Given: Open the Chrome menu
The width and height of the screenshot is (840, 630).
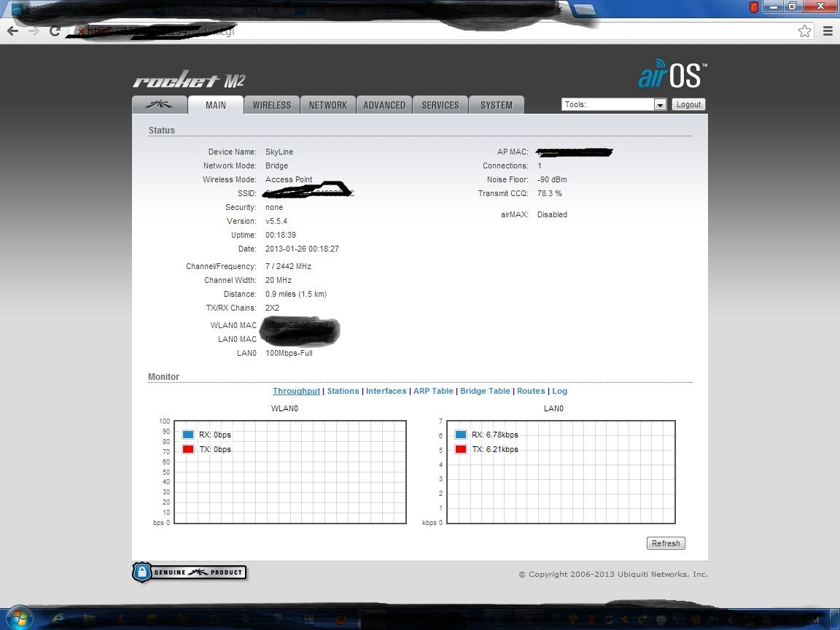Looking at the screenshot, I should tap(828, 31).
